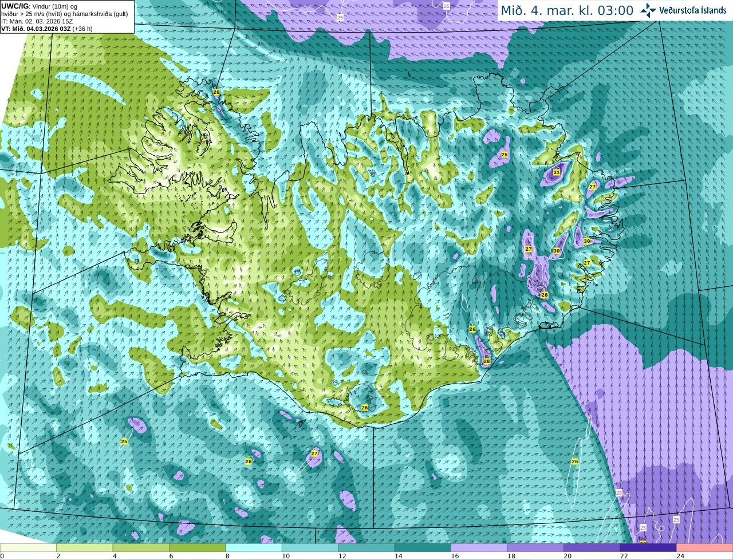Click the light turquoise 10–12 m/s legend swatch
The height and width of the screenshot is (560, 733).
tap(310, 547)
